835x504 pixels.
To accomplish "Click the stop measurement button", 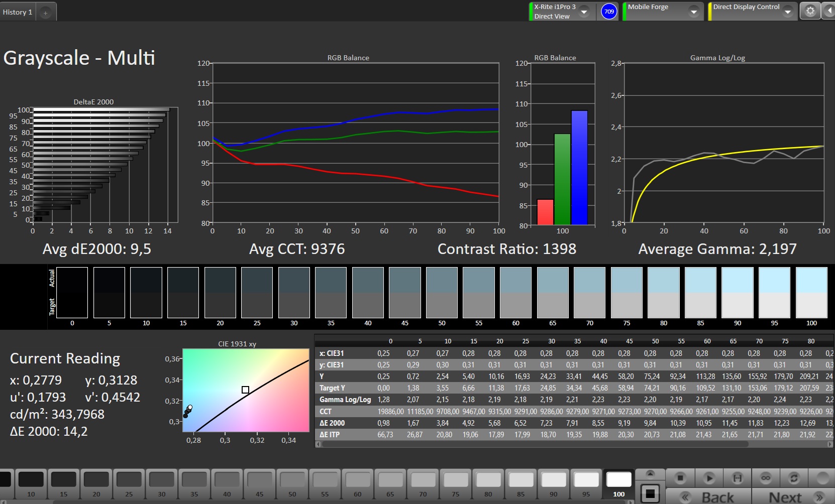I will click(x=680, y=478).
